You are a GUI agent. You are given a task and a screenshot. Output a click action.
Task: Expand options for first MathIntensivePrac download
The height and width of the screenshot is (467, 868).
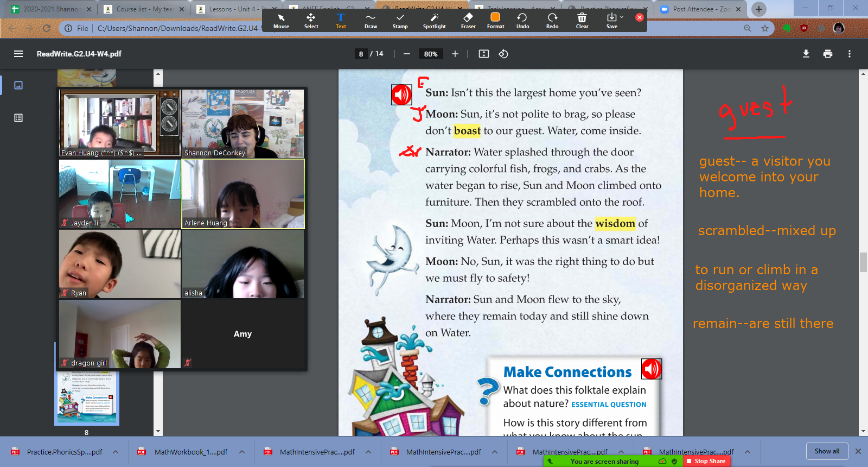click(x=368, y=452)
